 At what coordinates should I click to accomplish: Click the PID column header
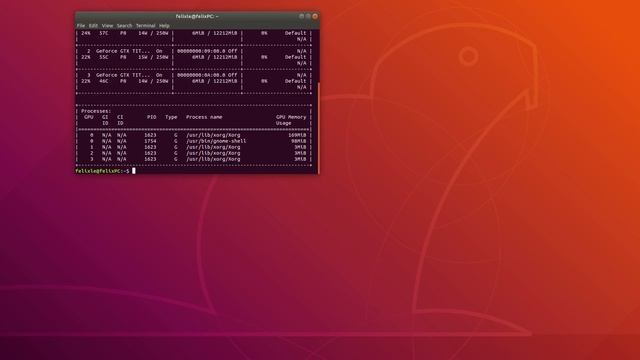point(151,117)
